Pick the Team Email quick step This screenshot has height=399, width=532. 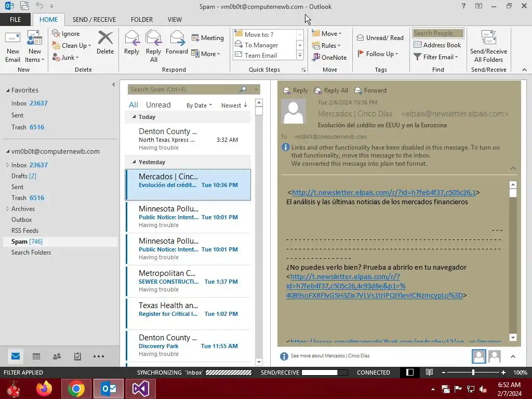(x=261, y=55)
